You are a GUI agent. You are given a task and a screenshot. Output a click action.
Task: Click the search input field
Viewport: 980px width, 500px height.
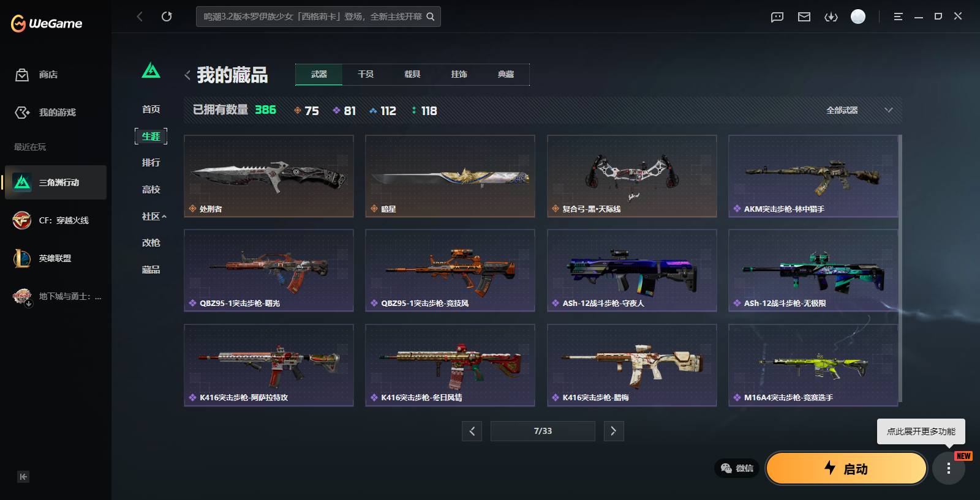point(312,17)
